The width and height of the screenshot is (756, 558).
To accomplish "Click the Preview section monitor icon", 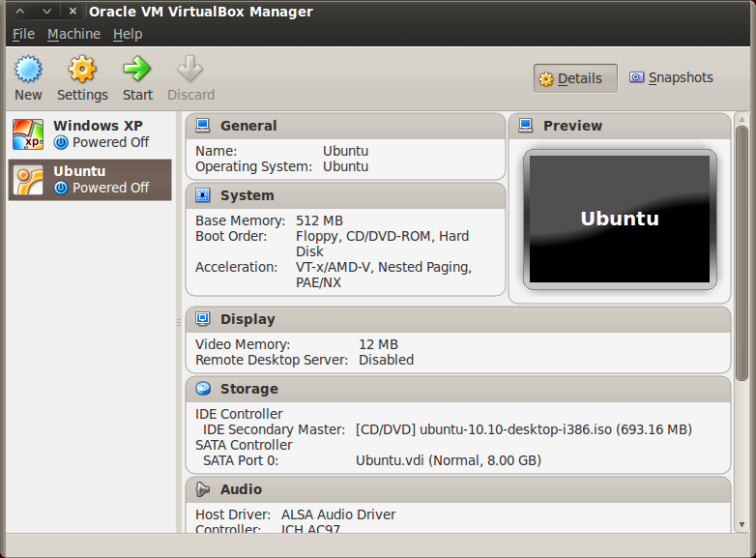I will (526, 126).
